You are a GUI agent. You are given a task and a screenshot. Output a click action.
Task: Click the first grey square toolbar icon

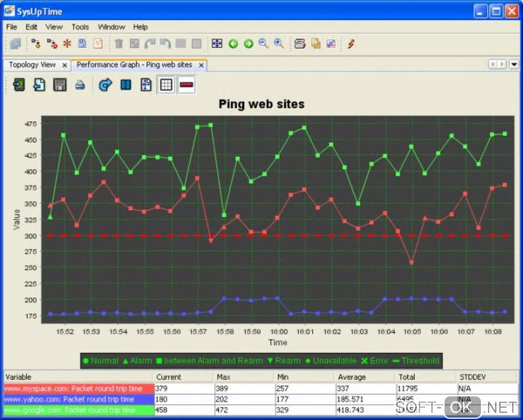point(181,44)
